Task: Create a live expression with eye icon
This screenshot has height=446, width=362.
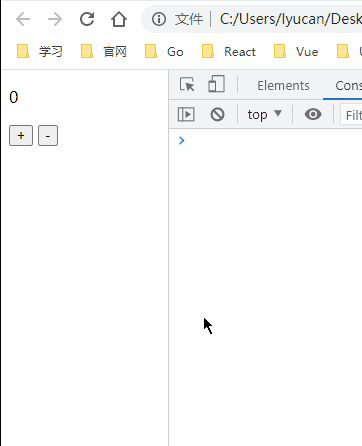Action: point(313,114)
